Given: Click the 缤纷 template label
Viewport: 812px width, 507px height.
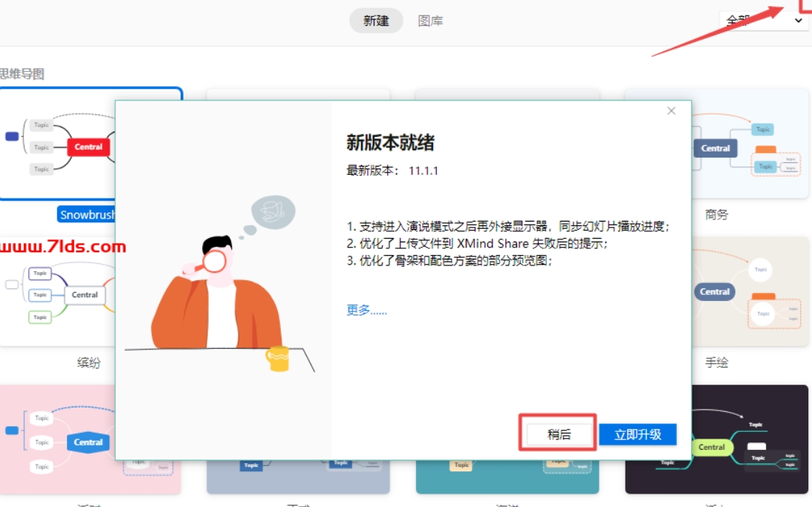Looking at the screenshot, I should (88, 362).
